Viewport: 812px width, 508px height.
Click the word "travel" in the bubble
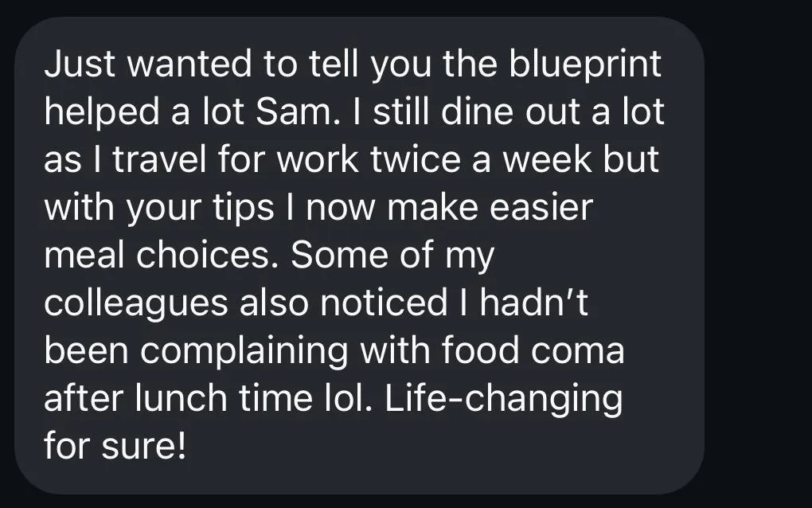tap(159, 159)
